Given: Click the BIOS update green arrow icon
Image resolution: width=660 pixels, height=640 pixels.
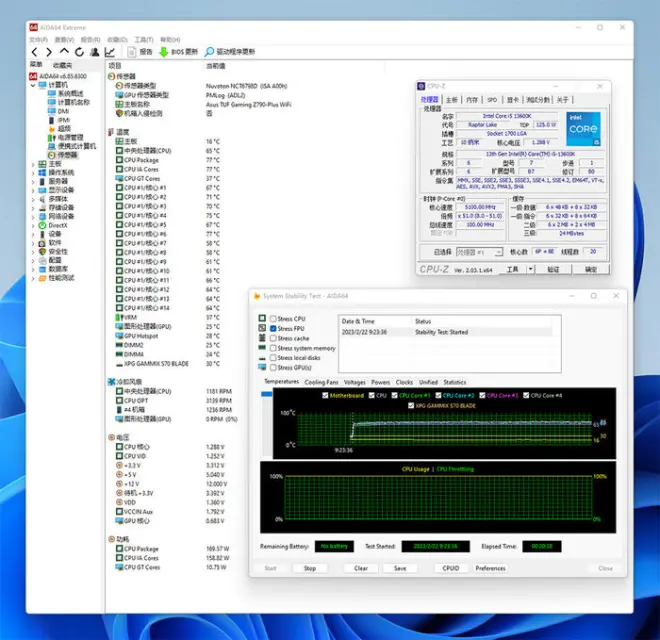Looking at the screenshot, I should tap(164, 51).
